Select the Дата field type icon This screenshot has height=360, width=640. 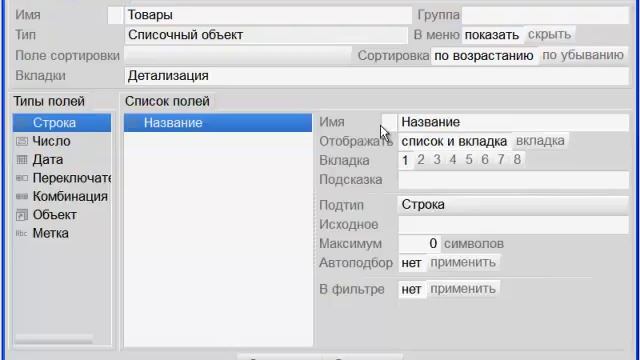[x=22, y=160]
